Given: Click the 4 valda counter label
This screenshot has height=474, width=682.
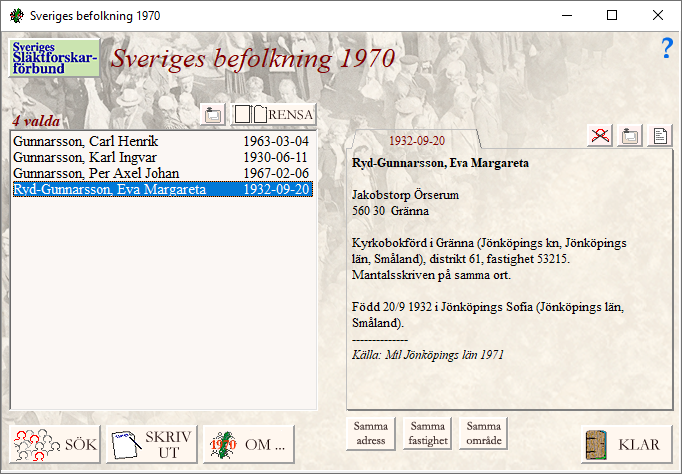Looking at the screenshot, I should pos(36,121).
